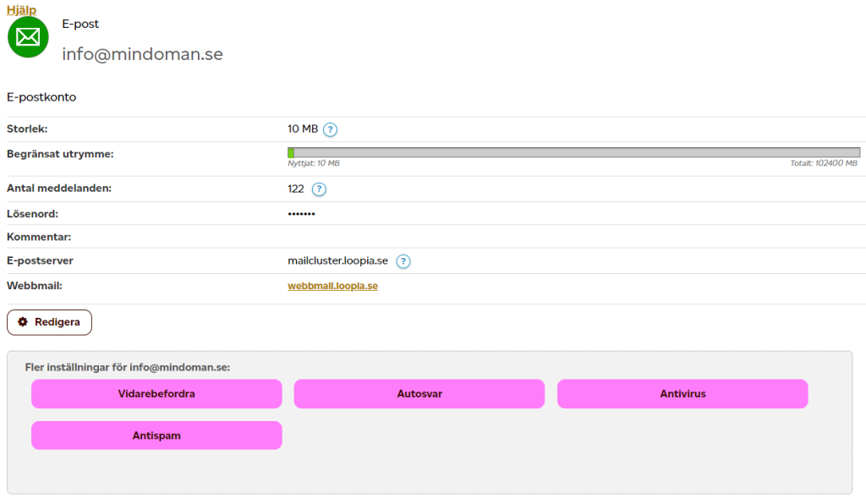Click the info@mindoman.se heading

pyautogui.click(x=142, y=54)
